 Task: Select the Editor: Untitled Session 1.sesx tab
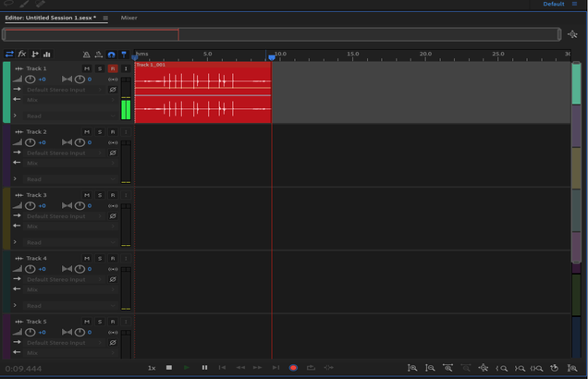tap(51, 18)
